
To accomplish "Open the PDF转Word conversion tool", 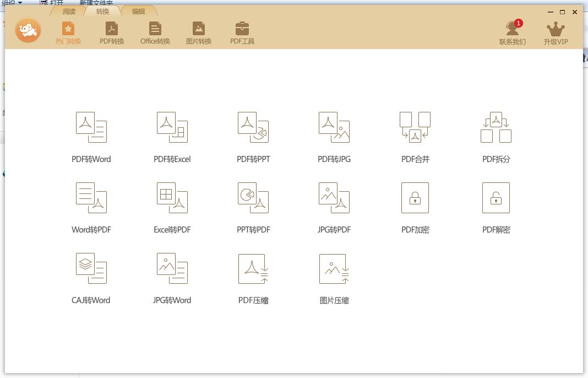I will (91, 127).
